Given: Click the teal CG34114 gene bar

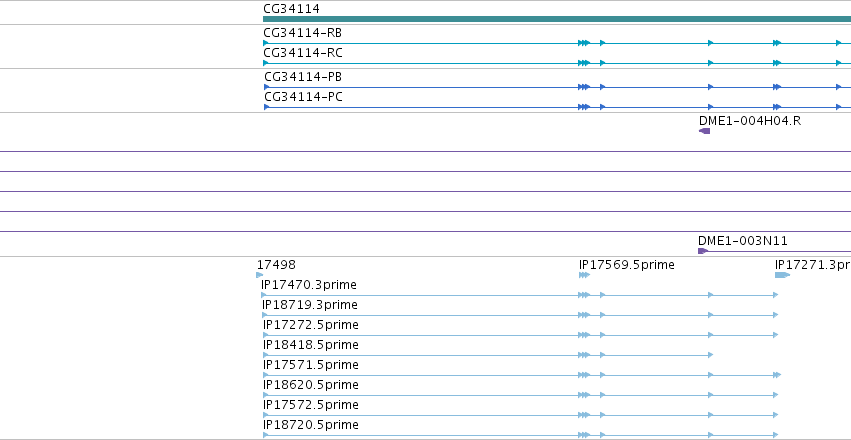Looking at the screenshot, I should pos(557,20).
